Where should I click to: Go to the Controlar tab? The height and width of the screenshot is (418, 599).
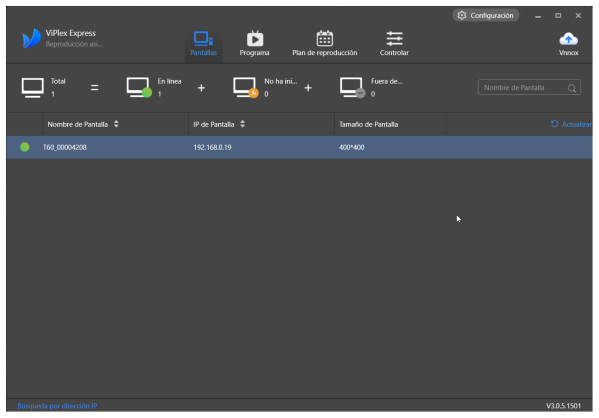pos(394,44)
